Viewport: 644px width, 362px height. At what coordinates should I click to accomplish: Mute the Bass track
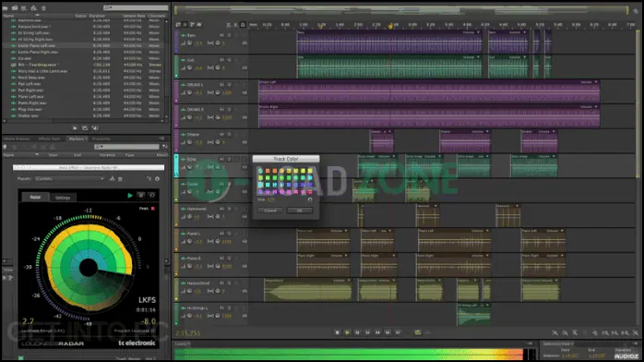coord(221,35)
